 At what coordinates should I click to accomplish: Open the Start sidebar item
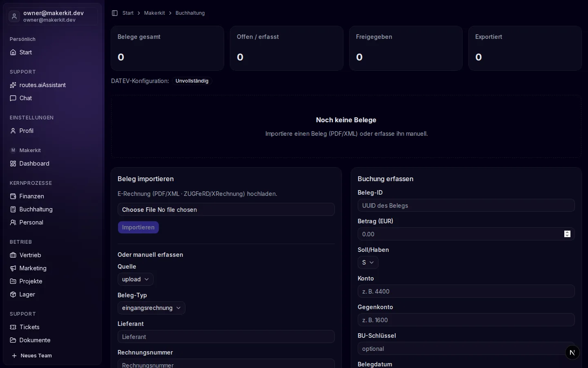click(52, 52)
